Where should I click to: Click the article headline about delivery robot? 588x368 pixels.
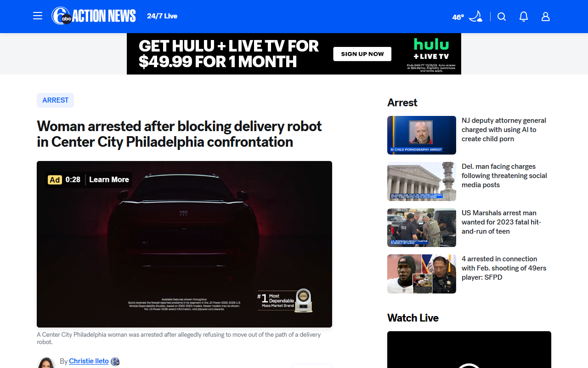coord(179,134)
